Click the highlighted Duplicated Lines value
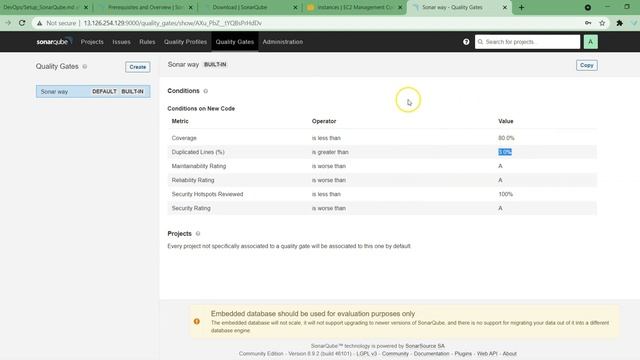The width and height of the screenshot is (640, 360). coord(505,152)
